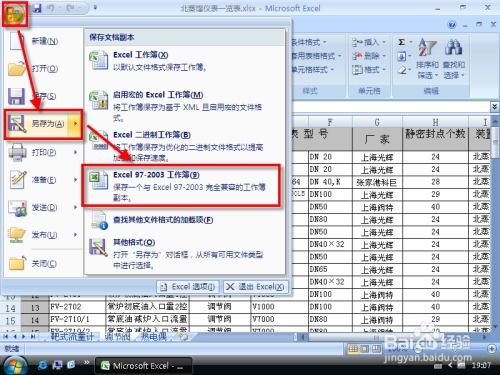Click next-sheet navigation arrow
This screenshot has height=375, width=500.
pyautogui.click(x=23, y=337)
